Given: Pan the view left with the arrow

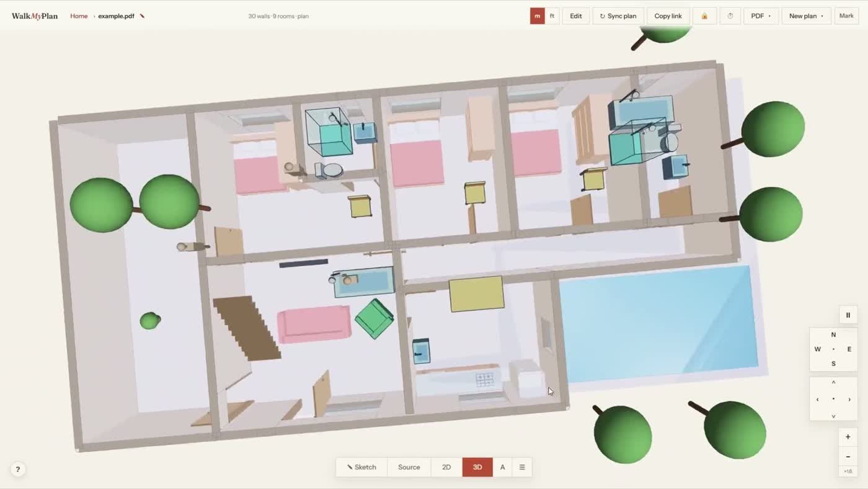Looking at the screenshot, I should 818,399.
